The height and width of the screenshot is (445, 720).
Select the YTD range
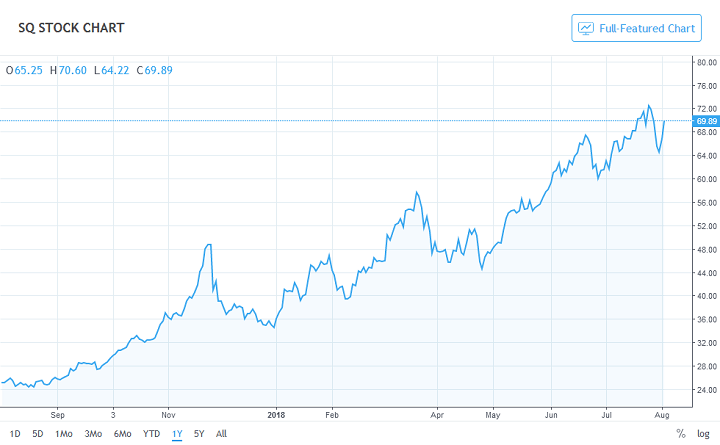151,434
